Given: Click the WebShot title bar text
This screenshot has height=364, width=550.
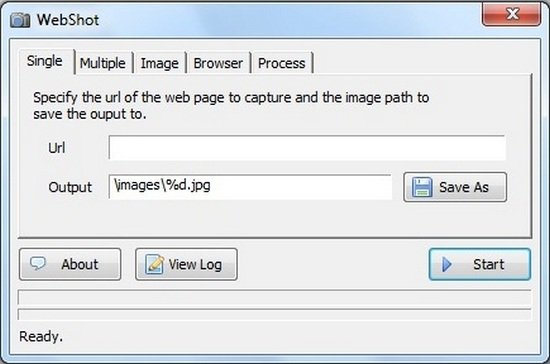Looking at the screenshot, I should tap(68, 20).
